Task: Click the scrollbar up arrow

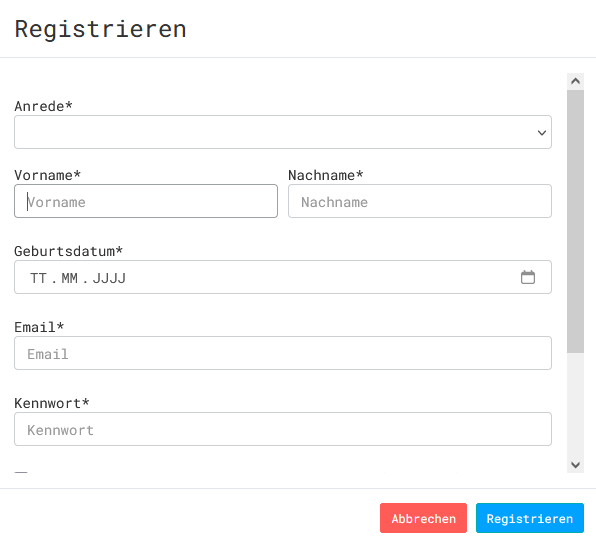Action: [575, 81]
